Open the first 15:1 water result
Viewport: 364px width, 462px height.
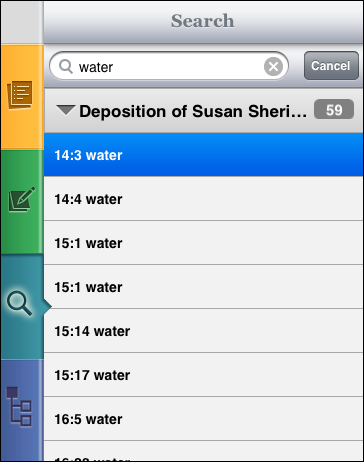point(204,243)
